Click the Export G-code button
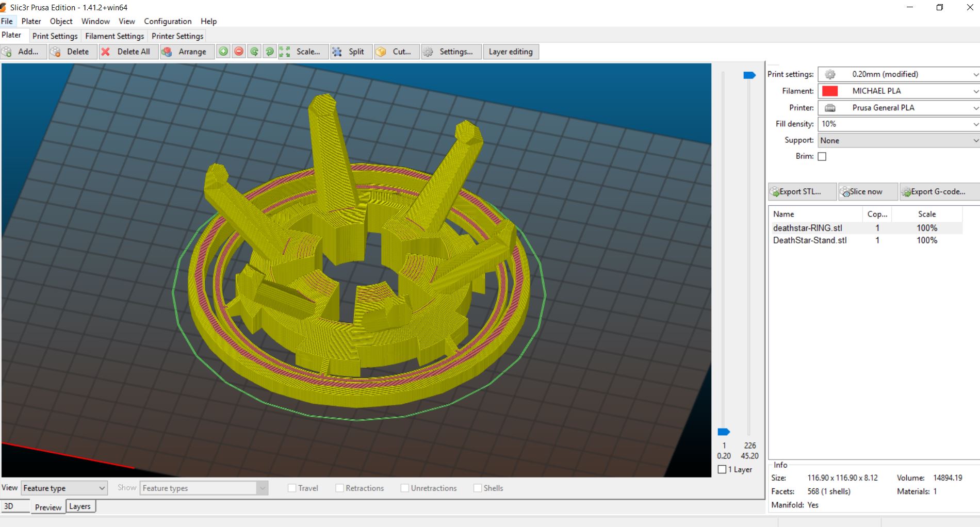The height and width of the screenshot is (527, 980). tap(940, 192)
